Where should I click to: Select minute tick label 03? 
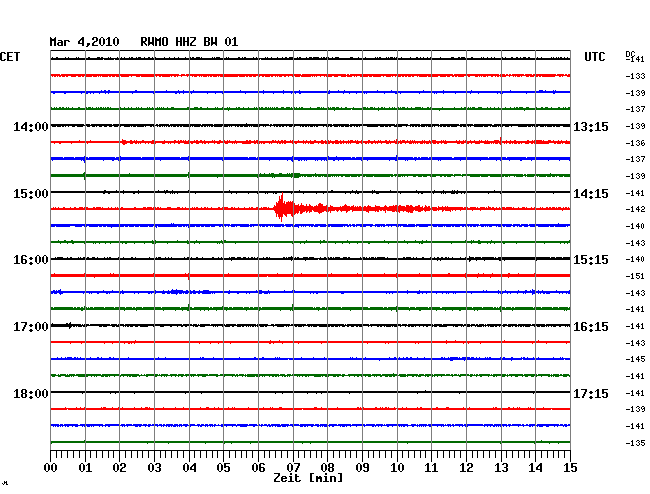coord(154,468)
